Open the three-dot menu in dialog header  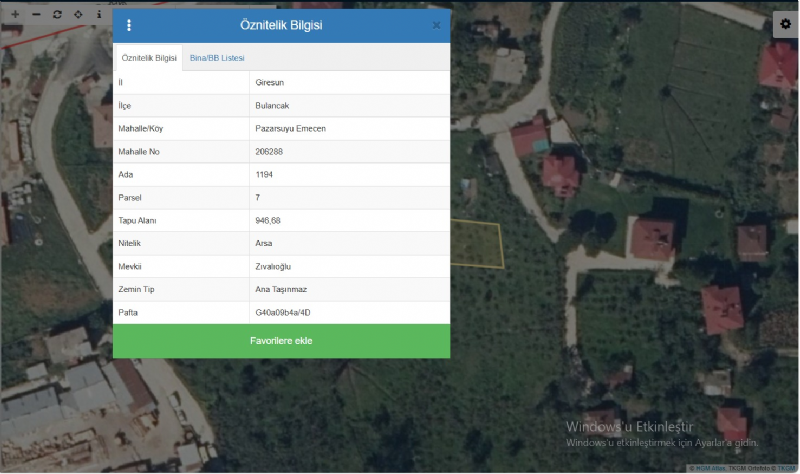pos(129,25)
